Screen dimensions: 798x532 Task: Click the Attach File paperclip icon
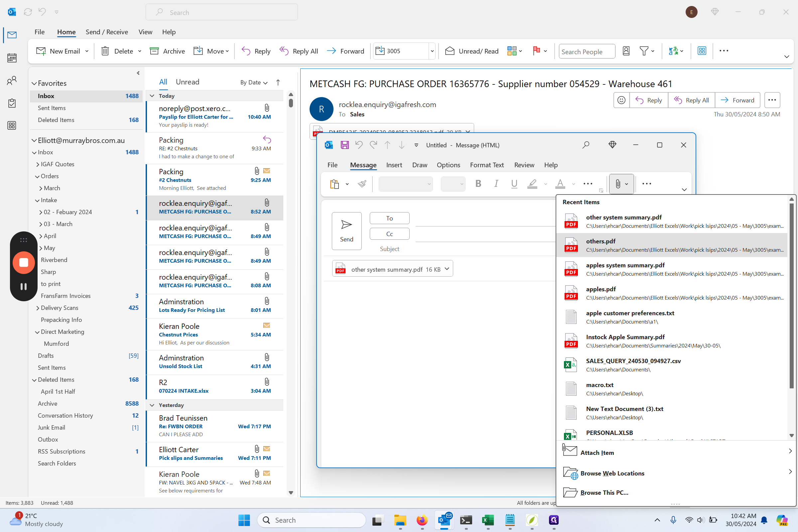tap(617, 184)
